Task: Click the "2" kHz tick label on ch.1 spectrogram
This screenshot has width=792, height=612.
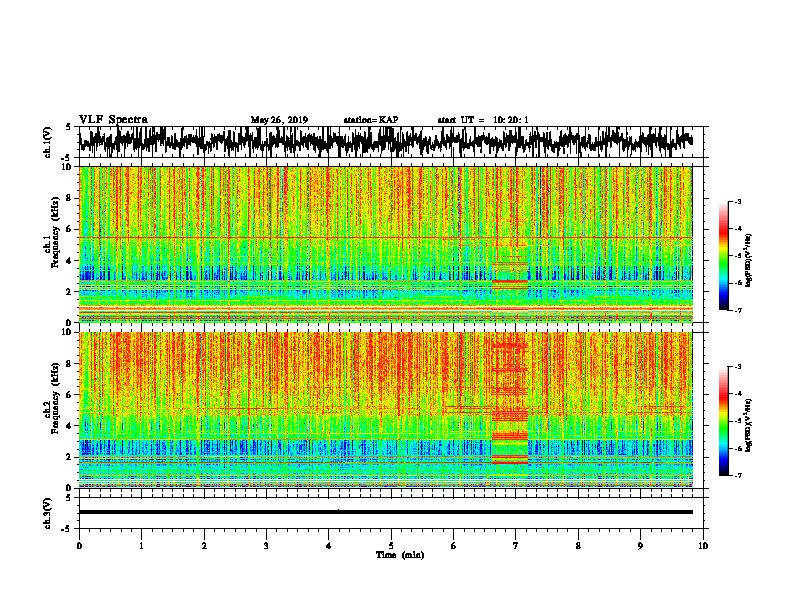Action: (x=70, y=291)
